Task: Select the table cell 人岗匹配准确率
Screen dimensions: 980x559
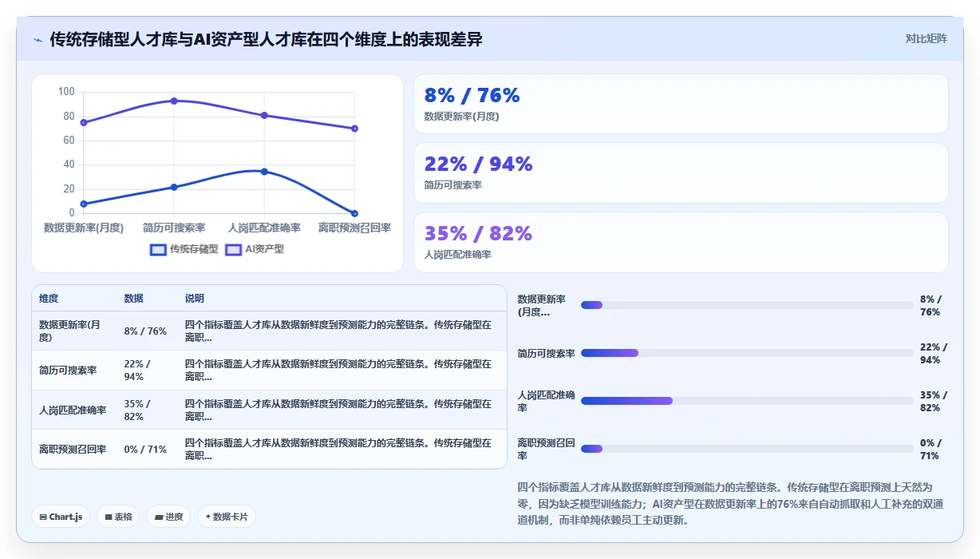Action: click(x=74, y=410)
